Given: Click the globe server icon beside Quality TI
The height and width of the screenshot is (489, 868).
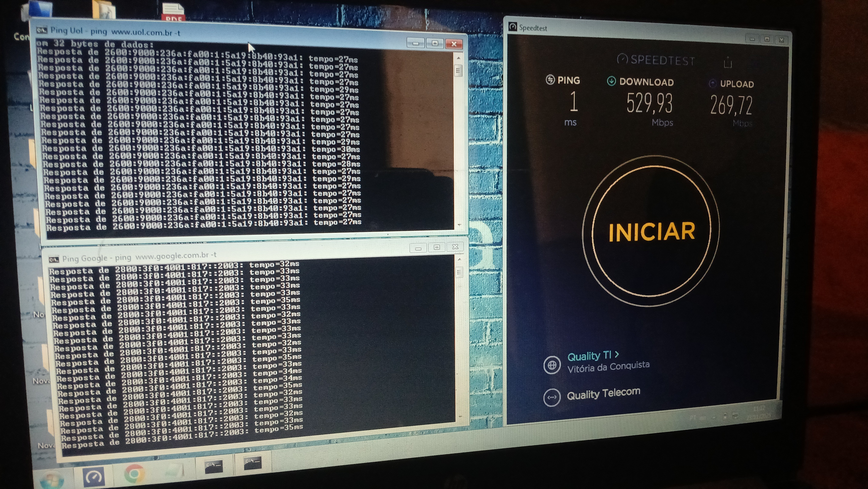Looking at the screenshot, I should click(x=552, y=365).
